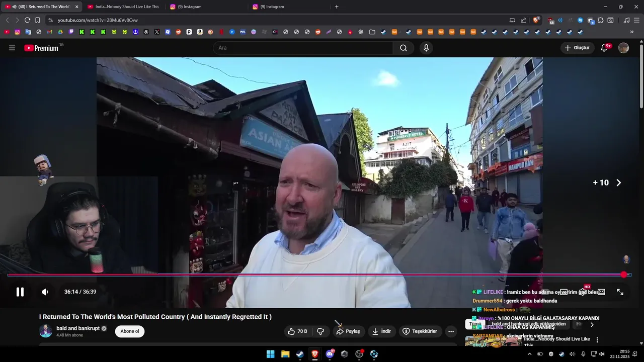
Task: Open the bald and bankrupt channel link
Action: [77, 328]
